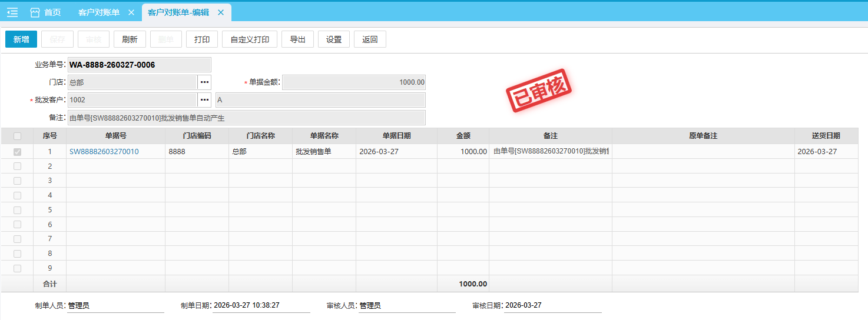Click the home icon beside 首页
868x320 pixels.
[x=35, y=12]
